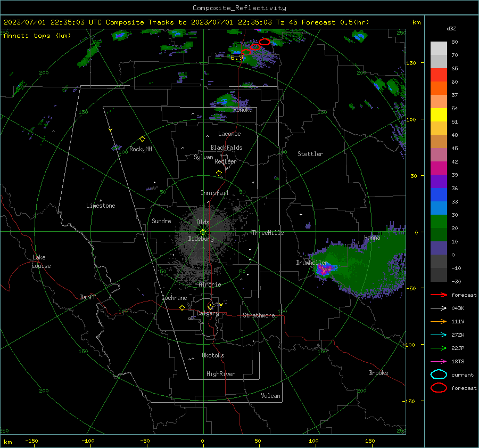Click the red forecast arrow legend icon
Screen dimensions: 479x448
(439, 295)
